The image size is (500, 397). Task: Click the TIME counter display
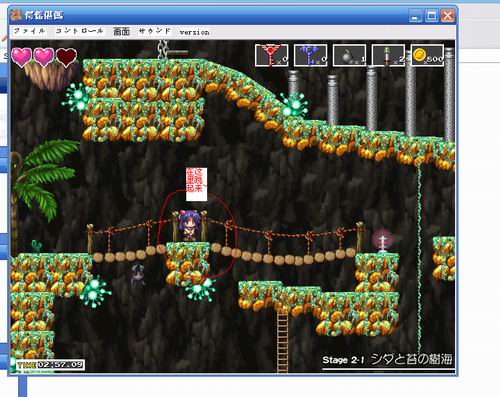point(50,365)
